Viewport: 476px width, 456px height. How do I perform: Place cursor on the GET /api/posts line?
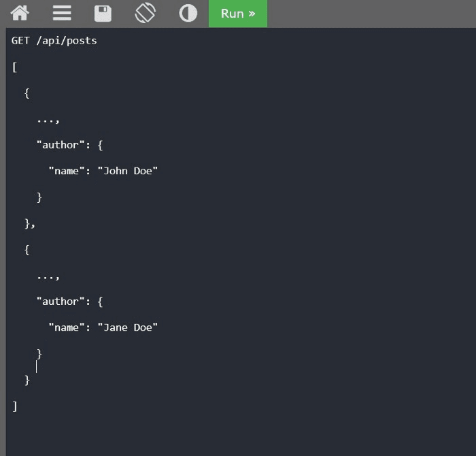[54, 41]
